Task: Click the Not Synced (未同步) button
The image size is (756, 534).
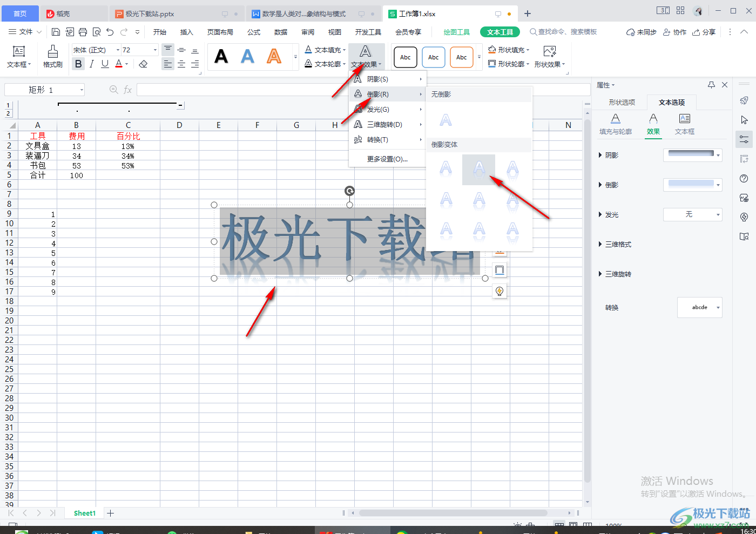Action: point(642,32)
